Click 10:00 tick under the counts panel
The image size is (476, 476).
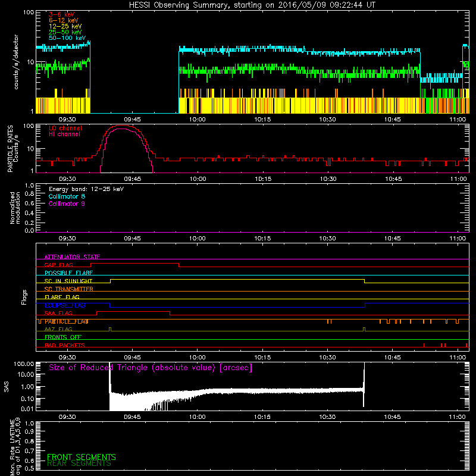point(198,120)
